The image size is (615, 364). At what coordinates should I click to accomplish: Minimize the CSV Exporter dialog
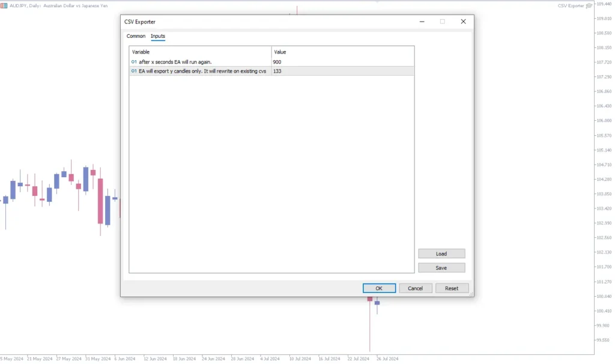coord(422,22)
